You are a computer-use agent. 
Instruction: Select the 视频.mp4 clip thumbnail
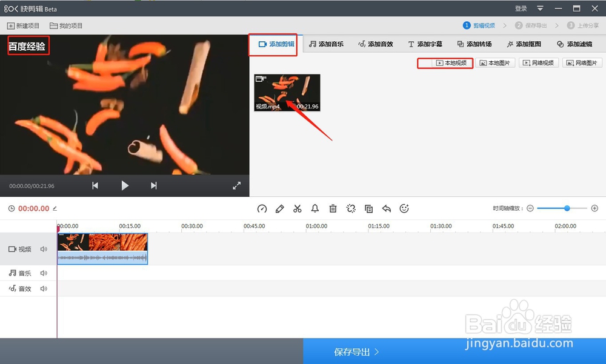(x=287, y=92)
